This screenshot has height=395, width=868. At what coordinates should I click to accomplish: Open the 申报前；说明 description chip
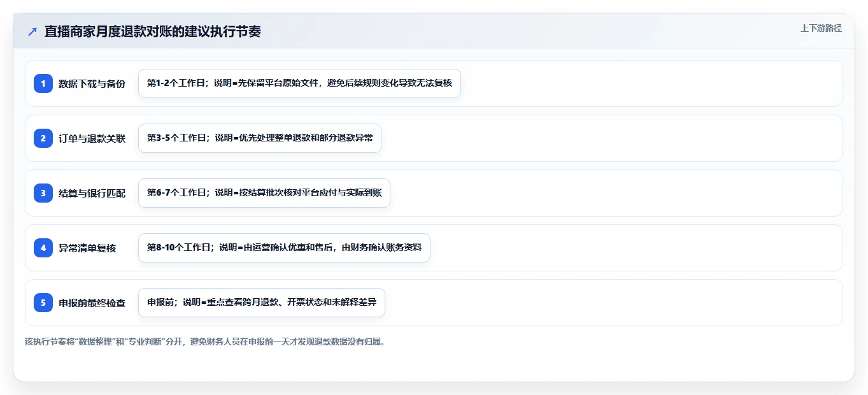(x=262, y=303)
